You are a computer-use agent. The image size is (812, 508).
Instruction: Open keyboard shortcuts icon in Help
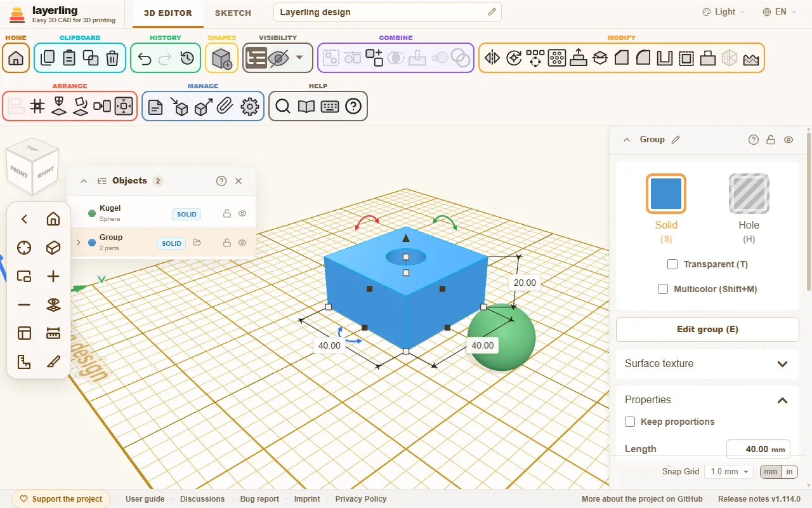pos(330,106)
